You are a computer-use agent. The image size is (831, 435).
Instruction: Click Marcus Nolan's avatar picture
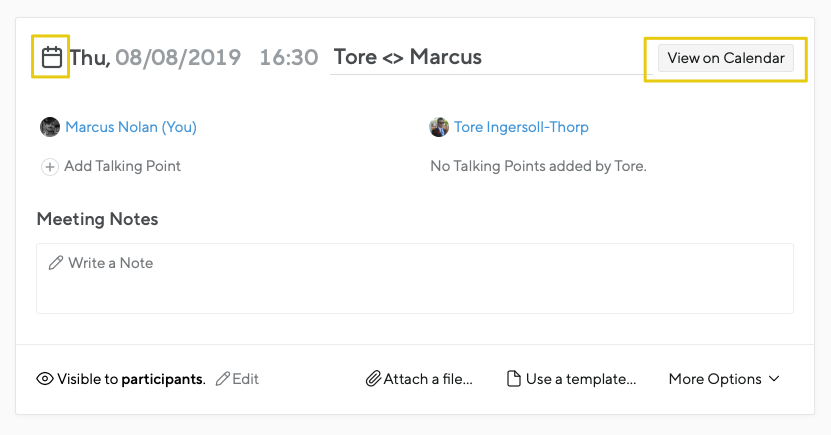click(50, 127)
